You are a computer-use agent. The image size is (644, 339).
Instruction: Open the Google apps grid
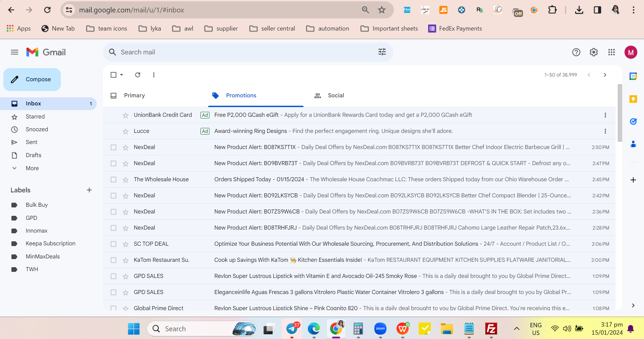click(x=611, y=52)
